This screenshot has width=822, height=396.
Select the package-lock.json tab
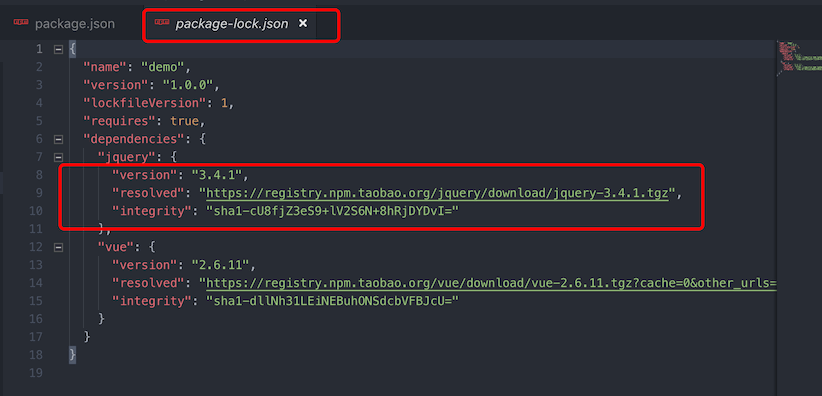[231, 24]
